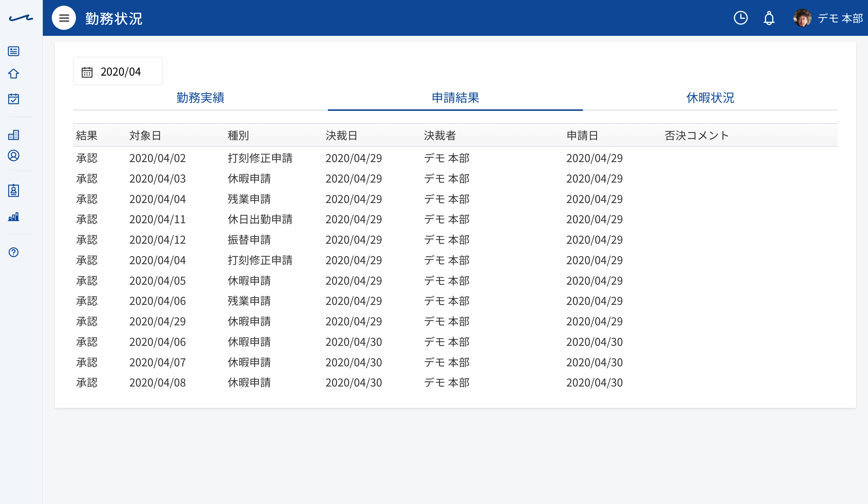
Task: Open the news list sidebar icon
Action: coord(14,51)
